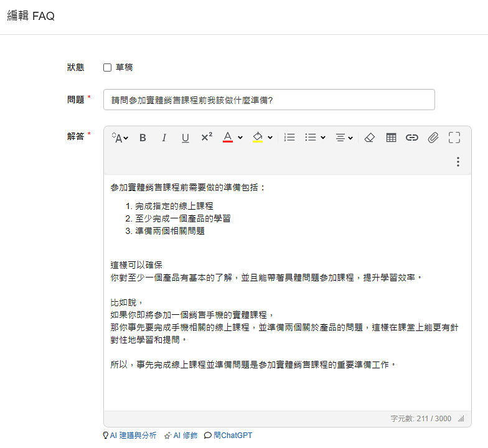Open the font size picker
488x448 pixels.
click(120, 138)
